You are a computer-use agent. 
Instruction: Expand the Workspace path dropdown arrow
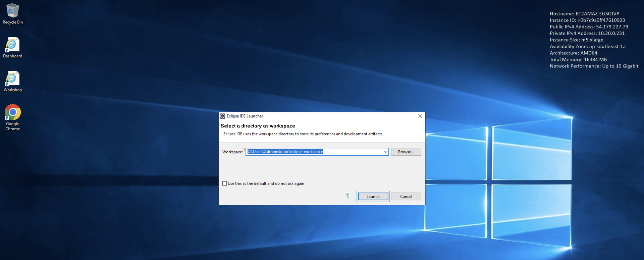pos(385,152)
